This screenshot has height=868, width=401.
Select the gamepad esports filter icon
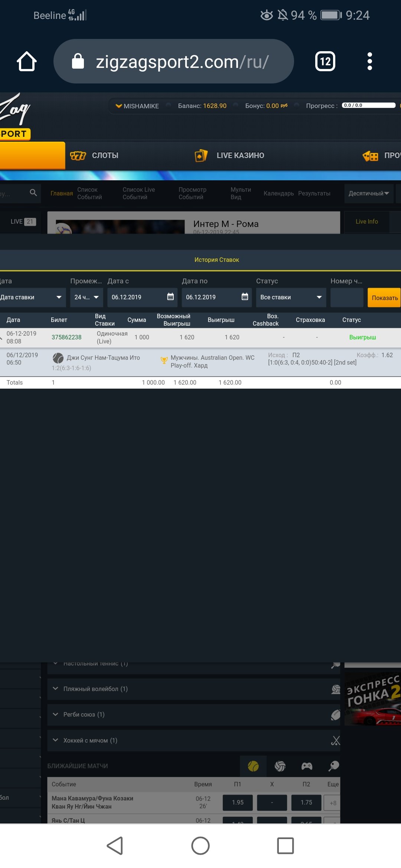tap(307, 766)
